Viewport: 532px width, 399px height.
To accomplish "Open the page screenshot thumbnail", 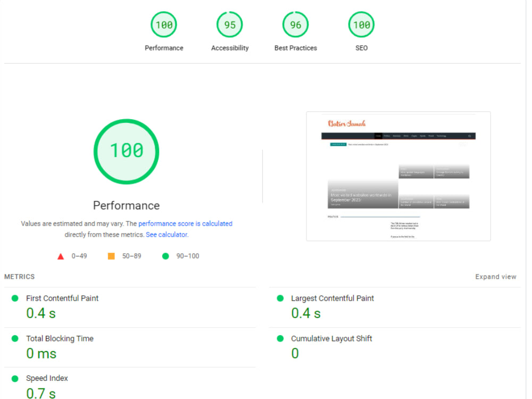I will coord(398,176).
